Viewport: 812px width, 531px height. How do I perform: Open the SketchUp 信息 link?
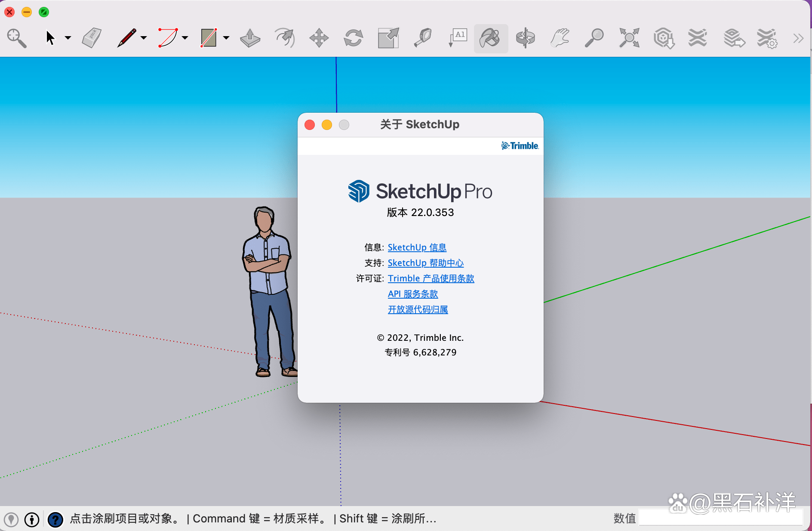[417, 247]
